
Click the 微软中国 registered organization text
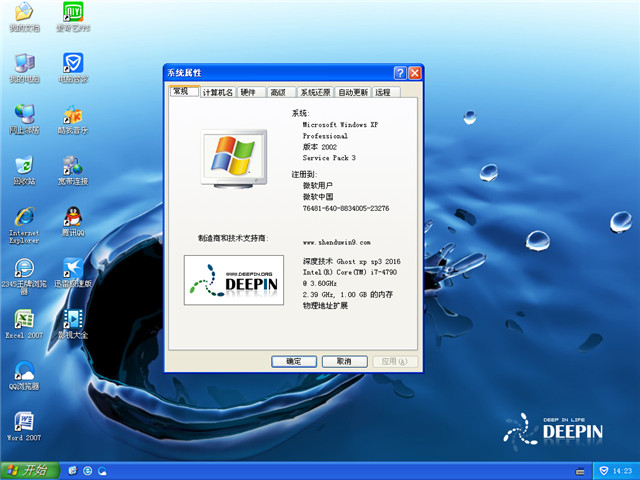(x=318, y=197)
